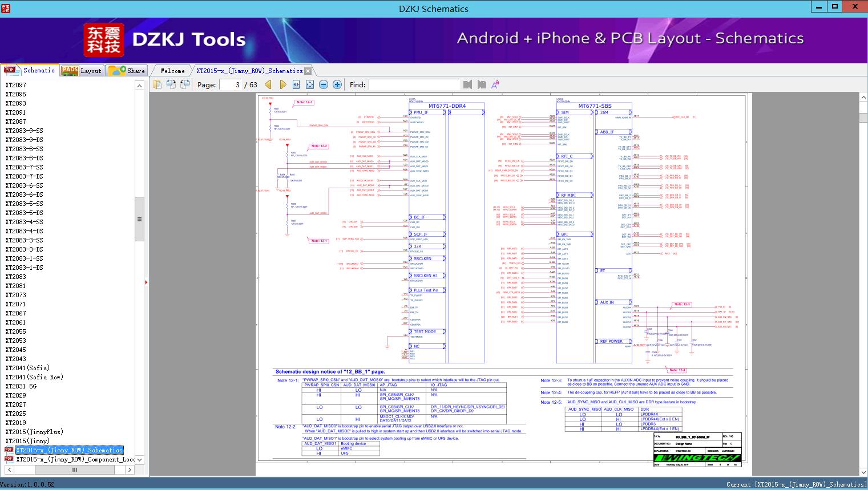Screen dimensions: 868x490
Task: Select XT2019 in the model list
Action: (x=16, y=423)
